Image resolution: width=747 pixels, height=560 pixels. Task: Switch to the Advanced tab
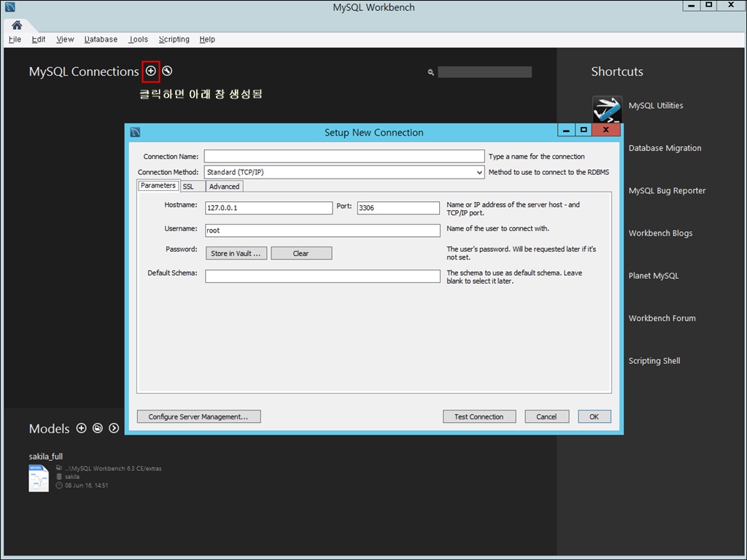(x=225, y=186)
